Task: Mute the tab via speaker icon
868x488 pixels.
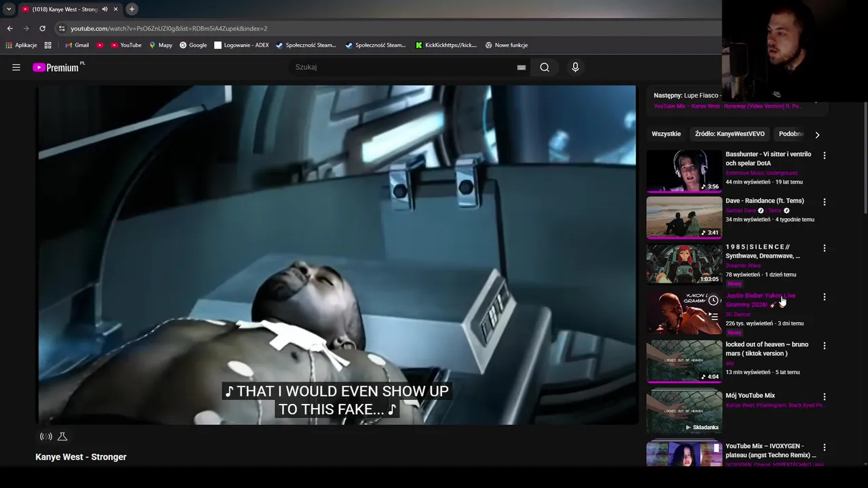Action: coord(104,9)
